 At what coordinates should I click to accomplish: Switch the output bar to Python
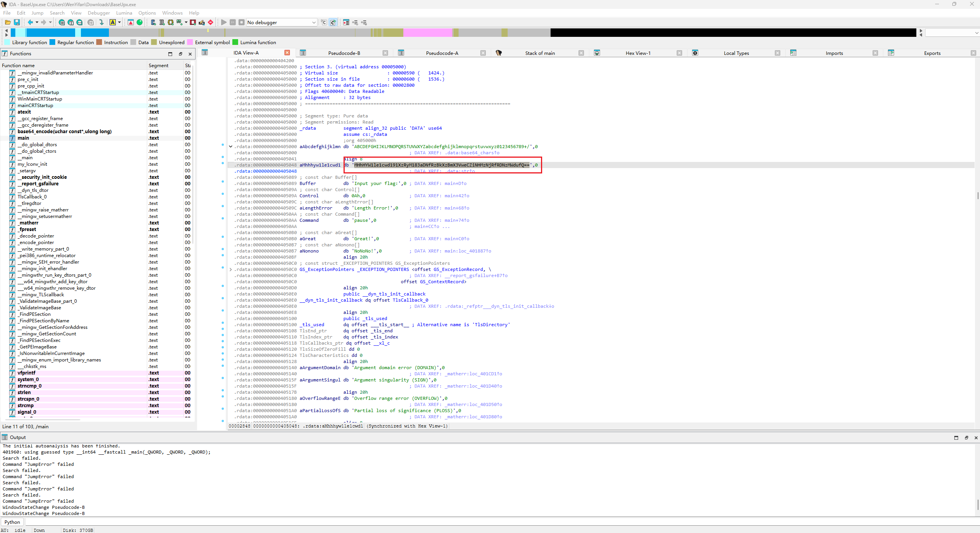pyautogui.click(x=12, y=522)
